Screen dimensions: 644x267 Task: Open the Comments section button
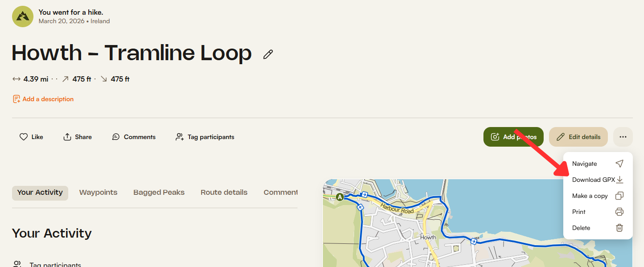[134, 137]
